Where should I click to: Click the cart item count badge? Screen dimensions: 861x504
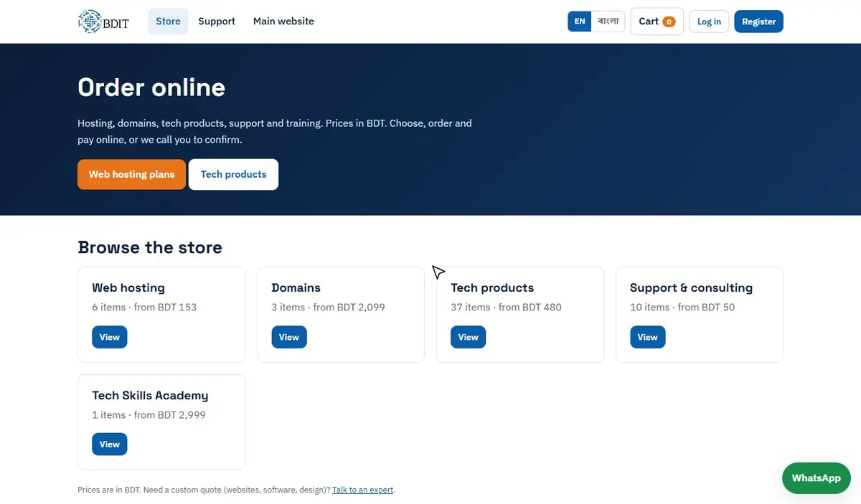[669, 22]
